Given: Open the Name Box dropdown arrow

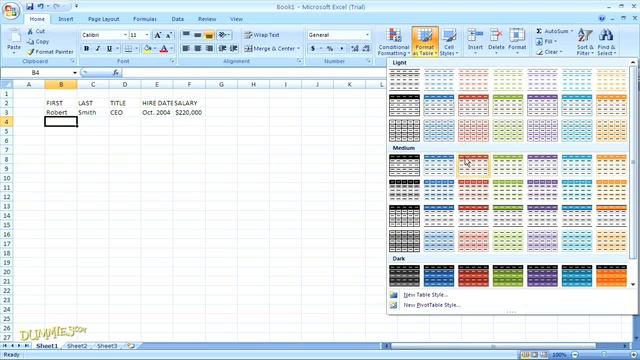Looking at the screenshot, I should [x=75, y=73].
